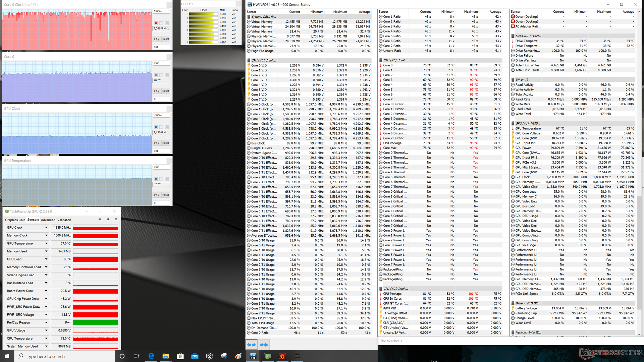644x362 pixels.
Task: Click Fit y in GPU Temperature graph
Action: pos(156,195)
